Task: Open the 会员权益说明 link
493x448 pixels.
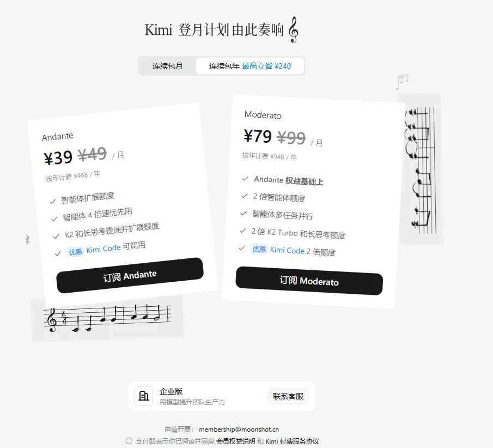Action: pos(235,441)
